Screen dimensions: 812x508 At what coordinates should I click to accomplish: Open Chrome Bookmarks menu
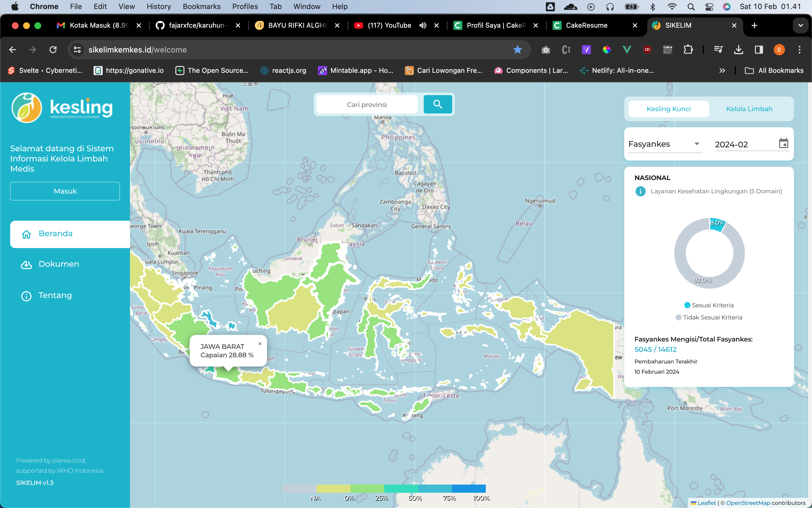[x=201, y=7]
